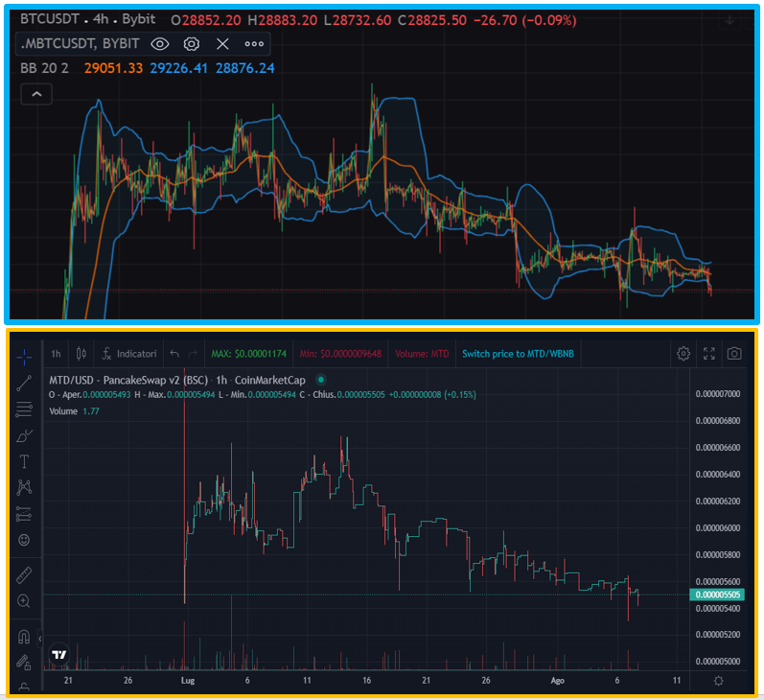This screenshot has width=764, height=700.
Task: Toggle magnet mode in the drawing toolbar
Action: (24, 637)
